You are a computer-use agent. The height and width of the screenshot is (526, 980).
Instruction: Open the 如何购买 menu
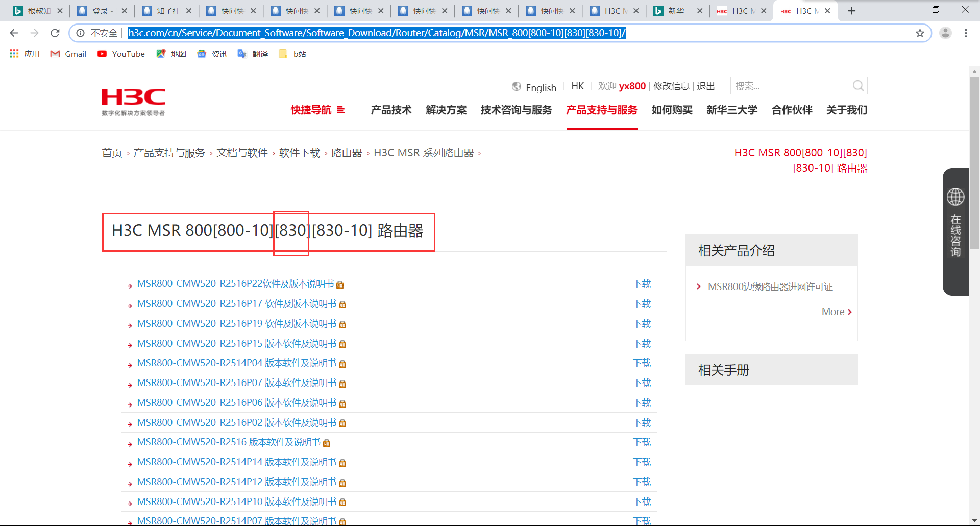pos(672,110)
